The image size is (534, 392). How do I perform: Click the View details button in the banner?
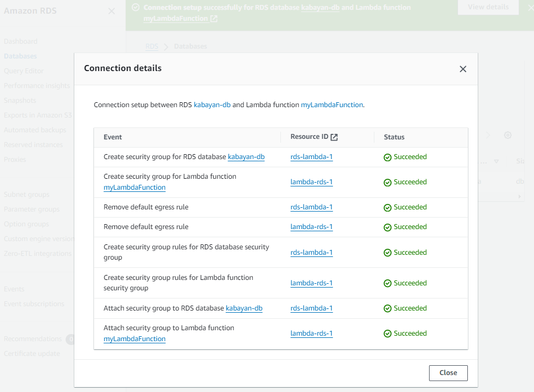pyautogui.click(x=488, y=8)
